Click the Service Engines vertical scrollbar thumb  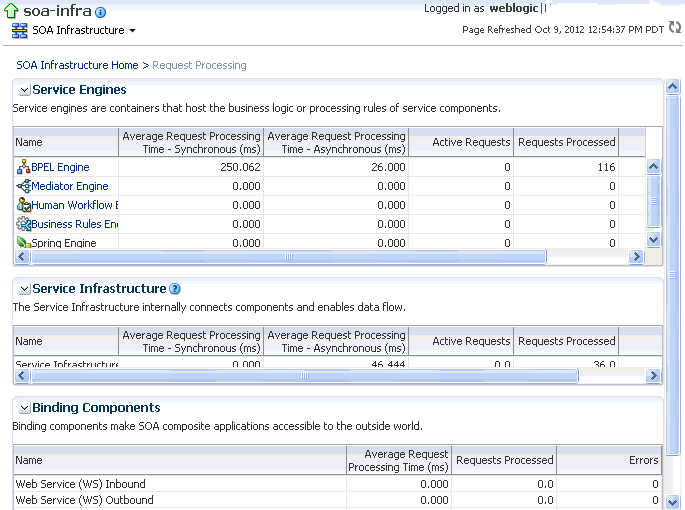pos(653,201)
